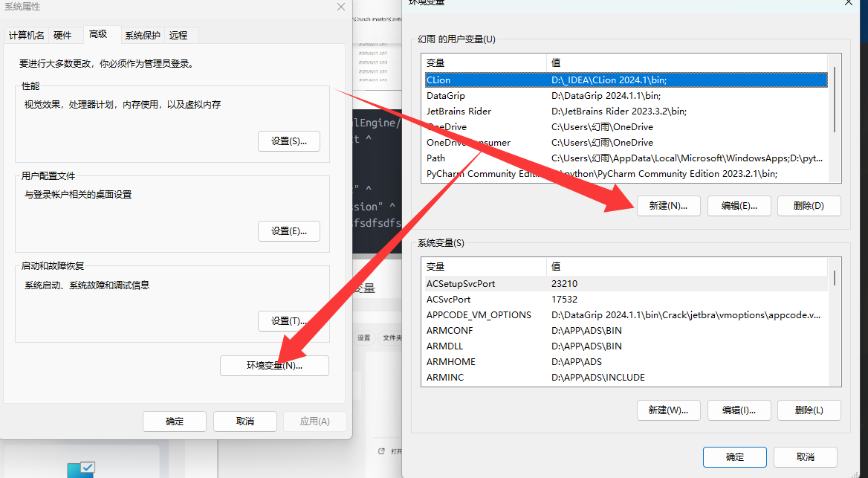The width and height of the screenshot is (868, 478).
Task: Open user profile 设置(E)... button
Action: coord(289,231)
